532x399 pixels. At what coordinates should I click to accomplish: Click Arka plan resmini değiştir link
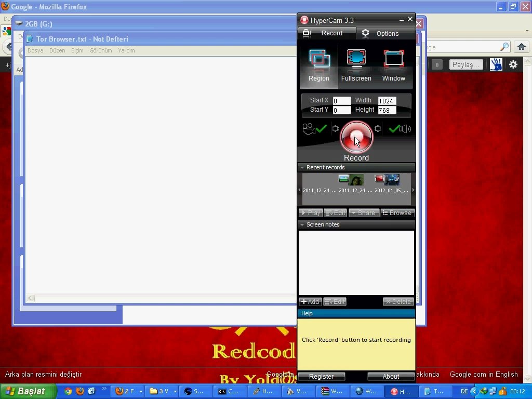point(44,374)
